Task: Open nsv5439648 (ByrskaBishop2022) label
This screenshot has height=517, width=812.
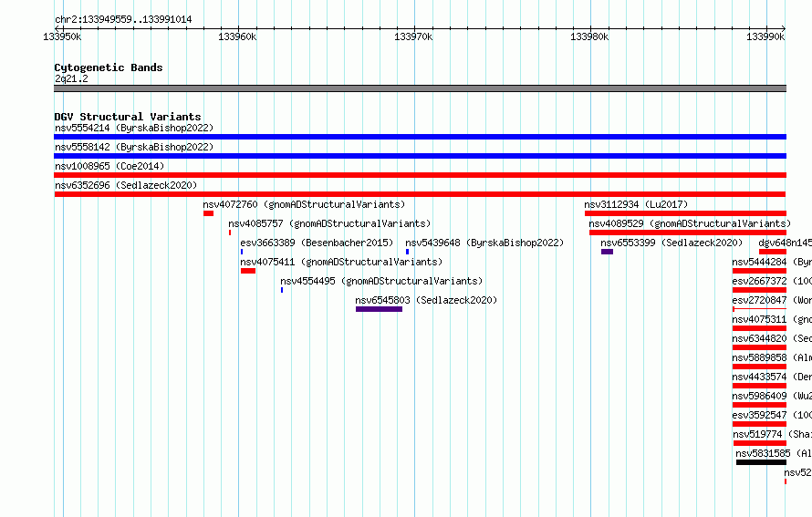Action: click(484, 243)
